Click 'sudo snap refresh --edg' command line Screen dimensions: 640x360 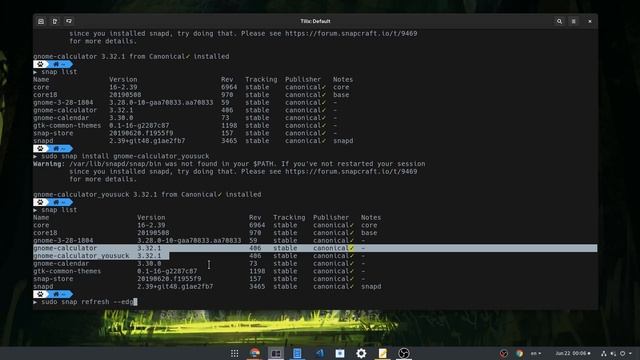[87, 302]
